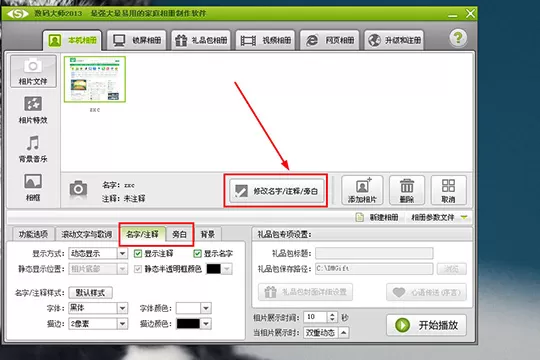
Task: Pick the 静态半透明框颜色 black swatch
Action: (214, 269)
